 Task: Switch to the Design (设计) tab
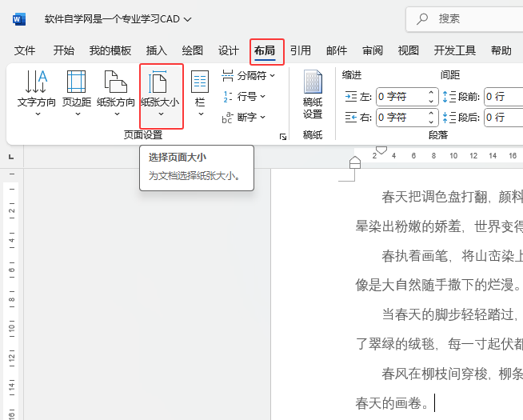[229, 50]
